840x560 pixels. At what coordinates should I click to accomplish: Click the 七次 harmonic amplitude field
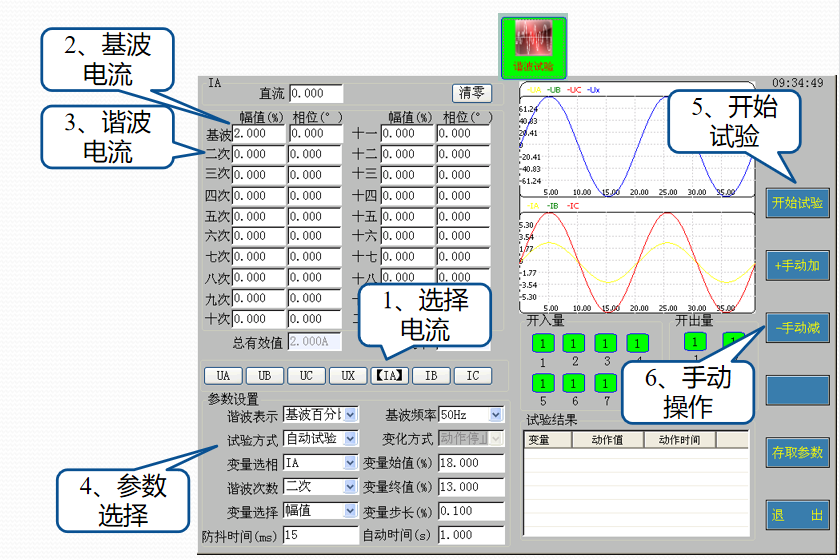(x=259, y=257)
